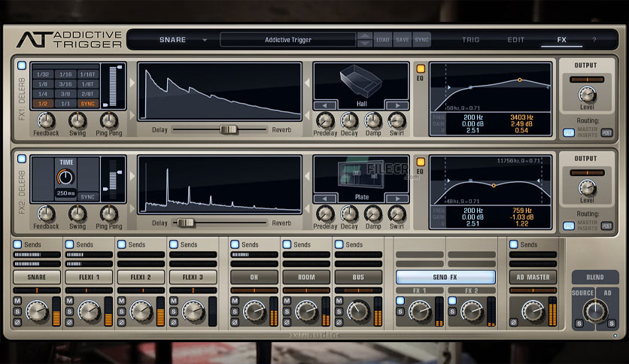The height and width of the screenshot is (364, 629).
Task: Solo the AD side of the Blend knob
Action: click(x=611, y=323)
